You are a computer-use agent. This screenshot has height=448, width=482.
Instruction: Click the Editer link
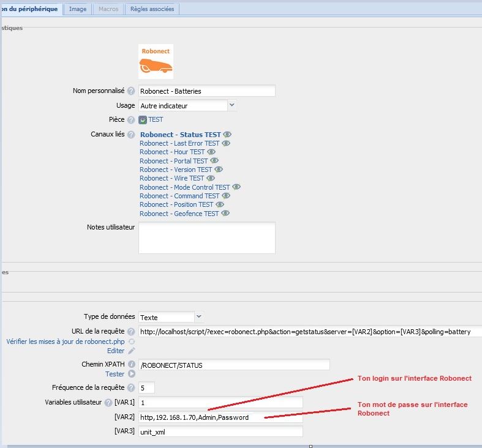116,351
